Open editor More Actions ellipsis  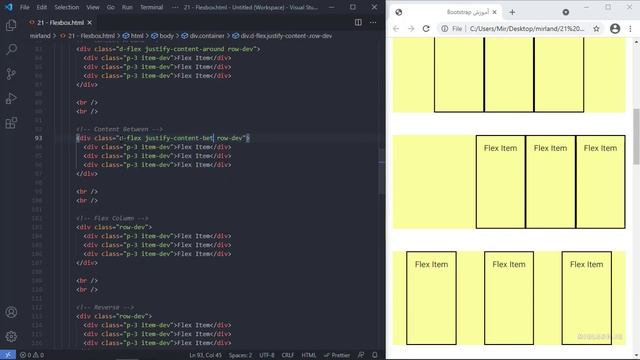(373, 22)
